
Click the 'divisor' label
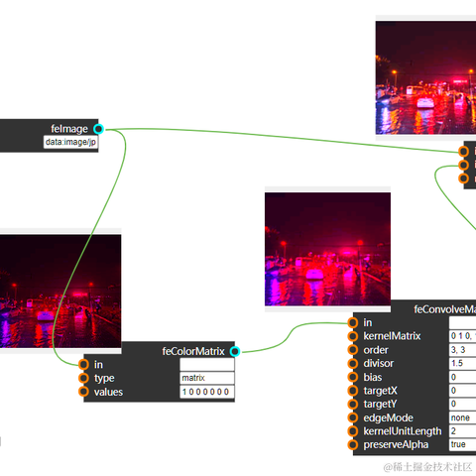[x=379, y=363]
